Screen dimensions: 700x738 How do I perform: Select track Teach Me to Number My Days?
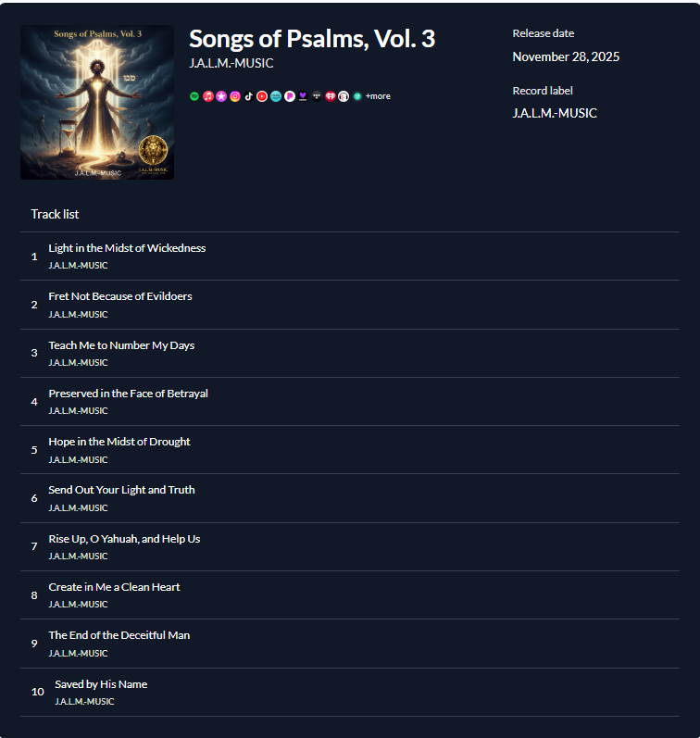pos(350,353)
